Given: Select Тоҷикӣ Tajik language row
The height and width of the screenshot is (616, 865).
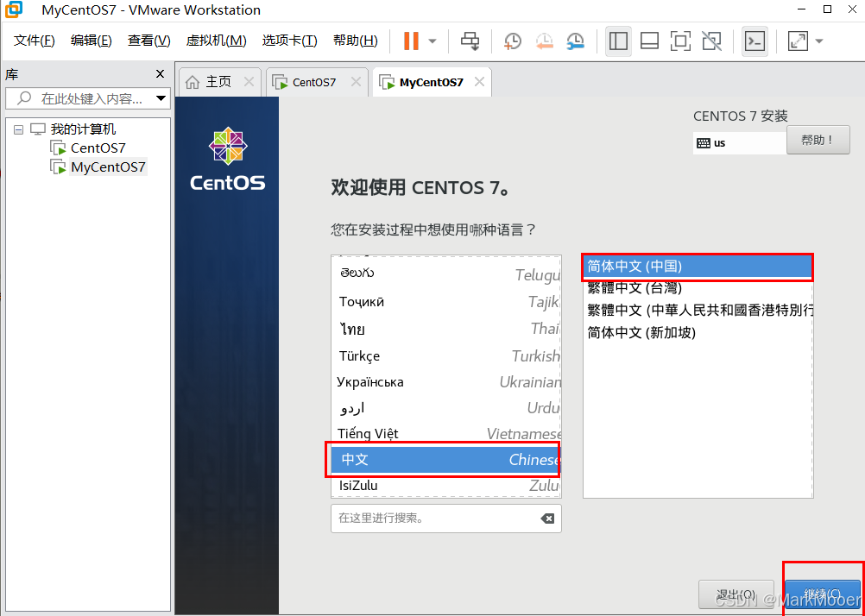Looking at the screenshot, I should [446, 302].
